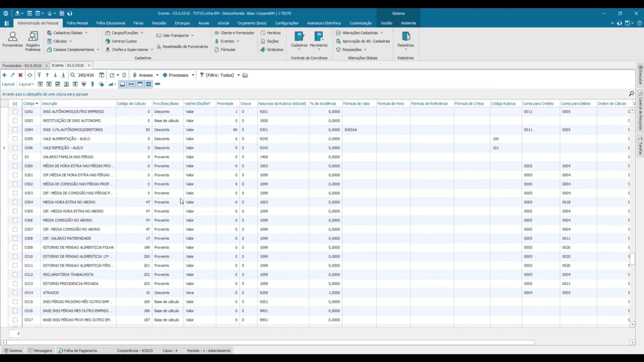
Task: Click the add new record plus icon
Action: pyautogui.click(x=4, y=75)
